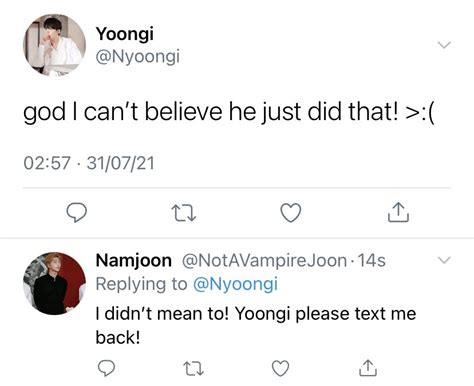Select the tweet text about he just did that
This screenshot has width=474, height=386.
[x=229, y=112]
